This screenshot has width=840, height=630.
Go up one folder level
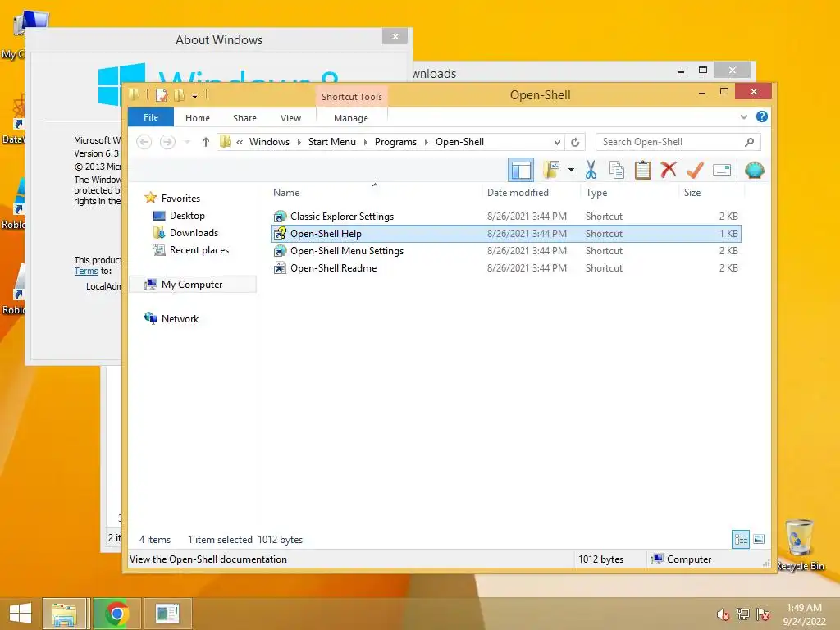pos(206,142)
